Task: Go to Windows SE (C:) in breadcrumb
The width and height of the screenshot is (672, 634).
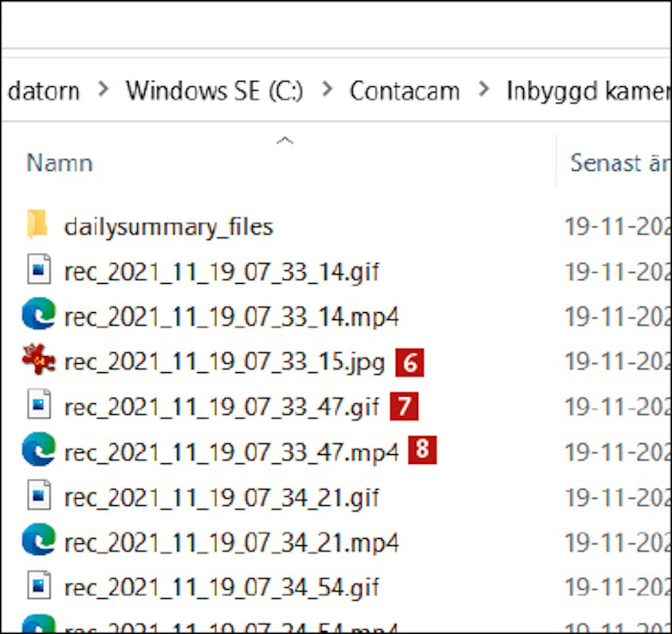Action: point(214,91)
